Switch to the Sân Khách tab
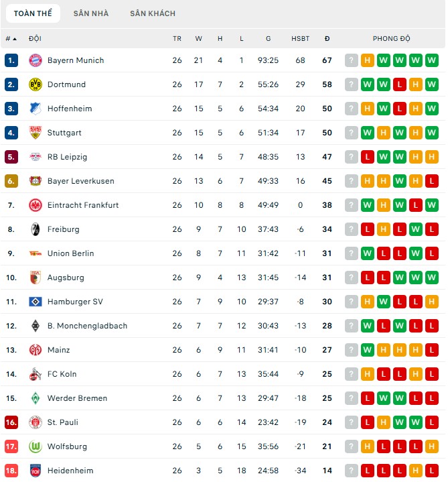448x482 pixels. (x=153, y=13)
